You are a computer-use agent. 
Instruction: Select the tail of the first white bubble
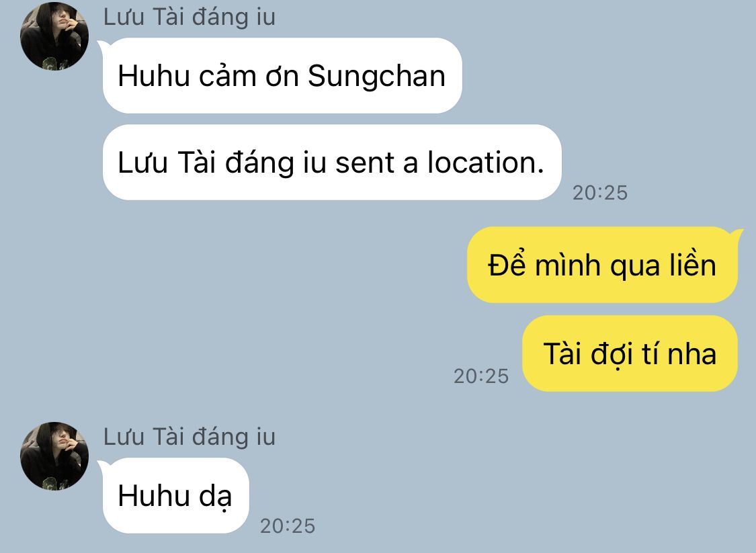103,46
